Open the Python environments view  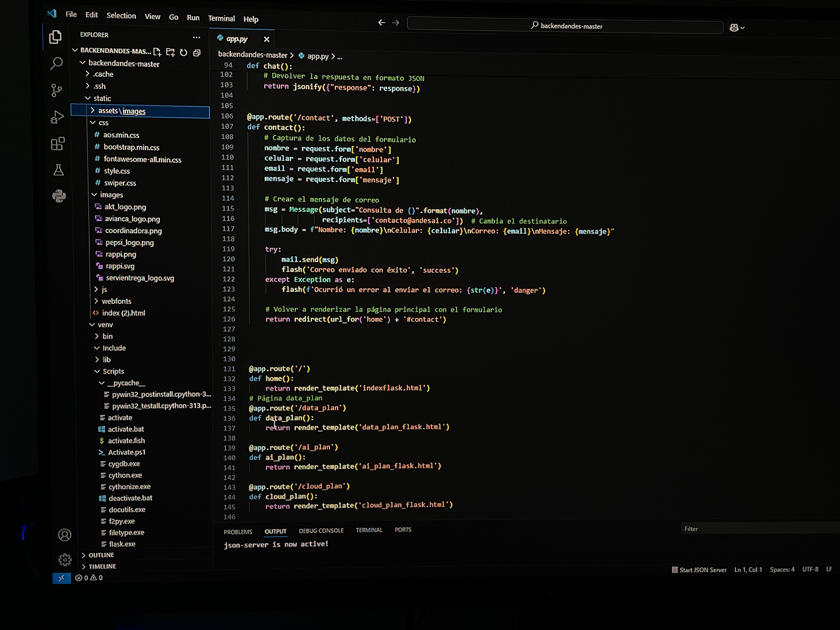coord(59,196)
